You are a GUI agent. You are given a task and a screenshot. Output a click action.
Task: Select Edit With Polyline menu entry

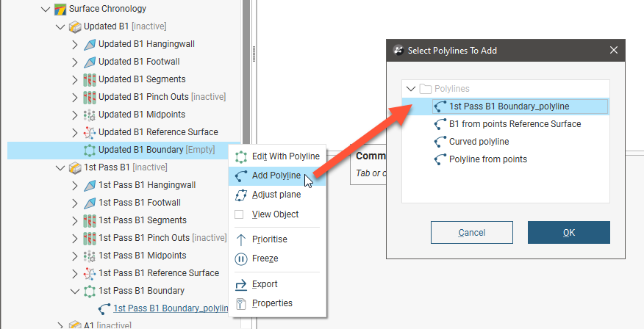(x=285, y=156)
